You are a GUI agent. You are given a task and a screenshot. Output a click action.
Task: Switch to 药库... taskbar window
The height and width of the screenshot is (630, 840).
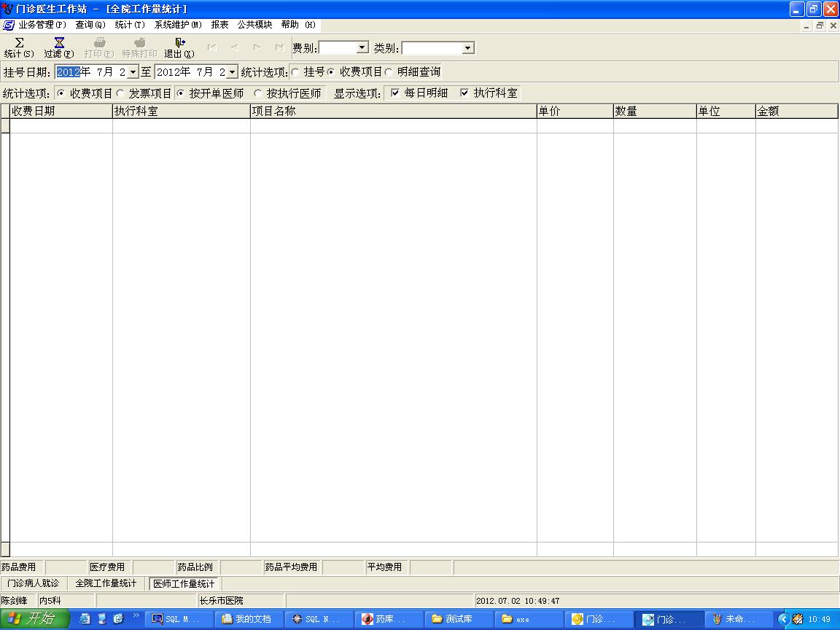pyautogui.click(x=389, y=619)
